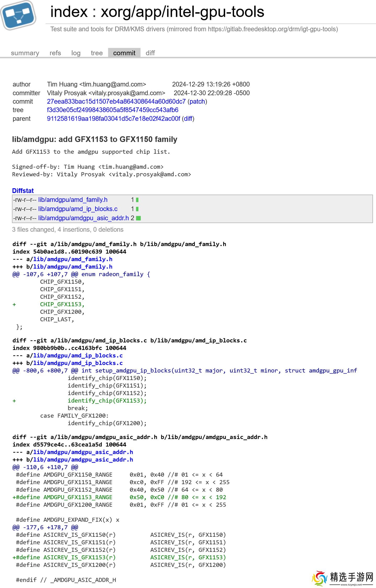Viewport: 376px width, 588px height.
Task: Open the a/lib/amdgpu/amdgpu_asic_addr.h diff header link
Action: [x=83, y=452]
